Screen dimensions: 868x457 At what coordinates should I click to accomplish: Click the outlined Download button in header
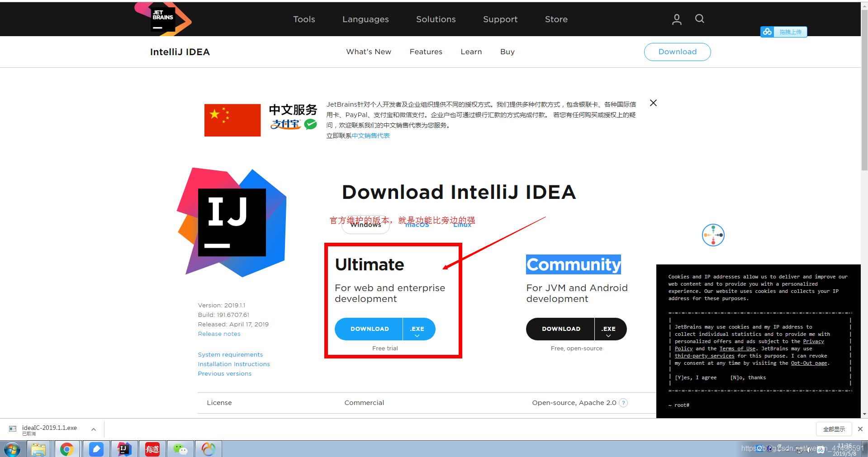coord(678,52)
